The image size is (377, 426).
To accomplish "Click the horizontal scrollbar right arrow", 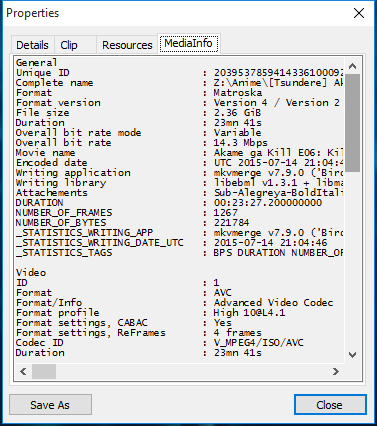I will coord(336,371).
